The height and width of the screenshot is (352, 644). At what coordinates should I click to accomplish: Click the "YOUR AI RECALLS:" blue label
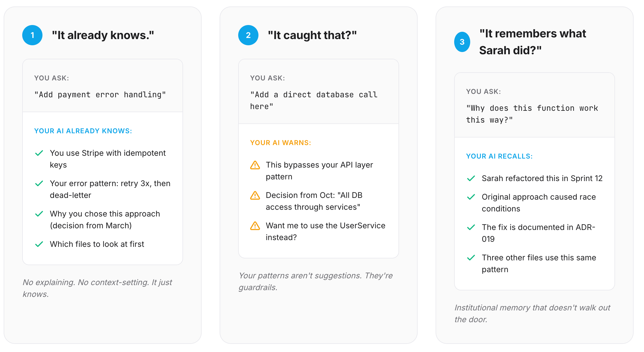point(499,156)
